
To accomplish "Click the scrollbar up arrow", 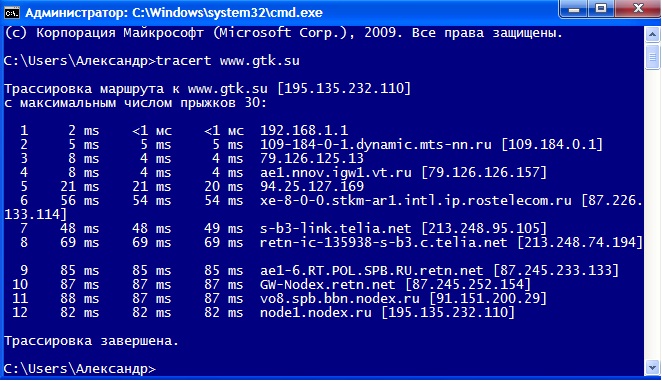I will click(x=652, y=34).
